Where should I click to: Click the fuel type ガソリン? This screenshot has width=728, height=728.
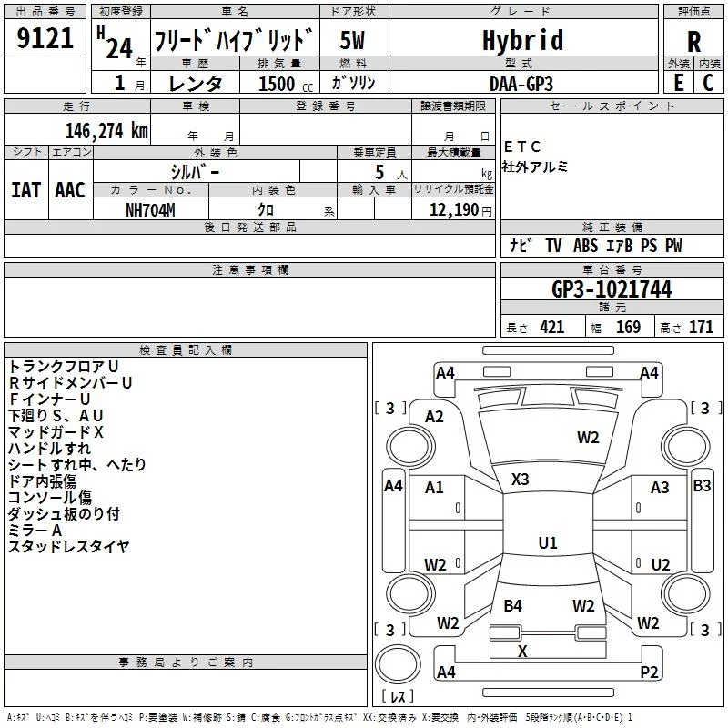[x=353, y=83]
